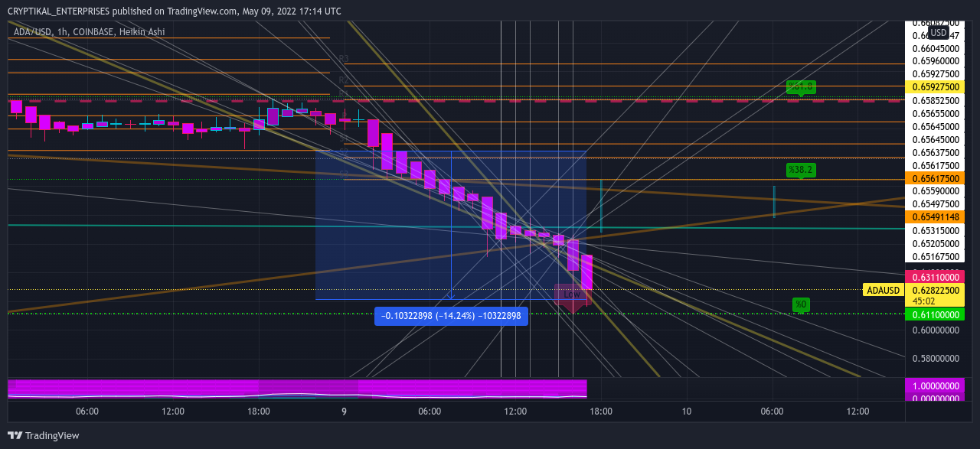Viewport: 980px width, 449px height.
Task: Click the Low marker label on chart
Action: click(x=572, y=294)
